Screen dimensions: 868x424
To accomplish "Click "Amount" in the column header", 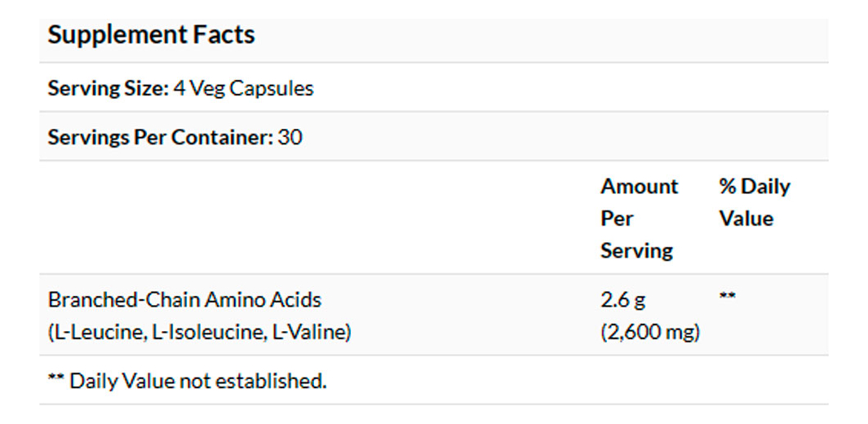I will click(639, 187).
